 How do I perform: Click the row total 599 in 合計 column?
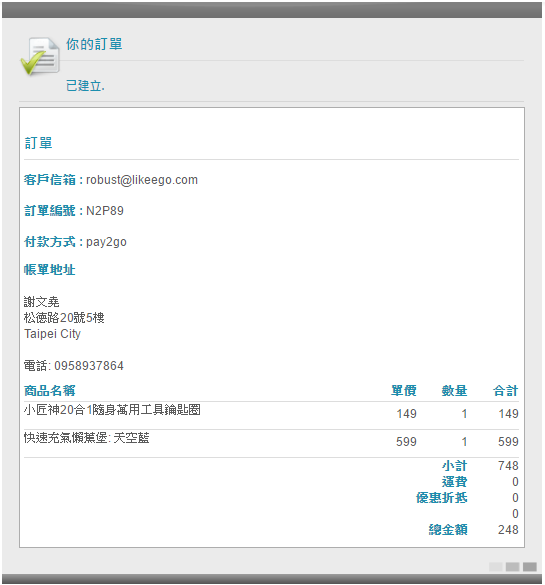[x=508, y=441]
